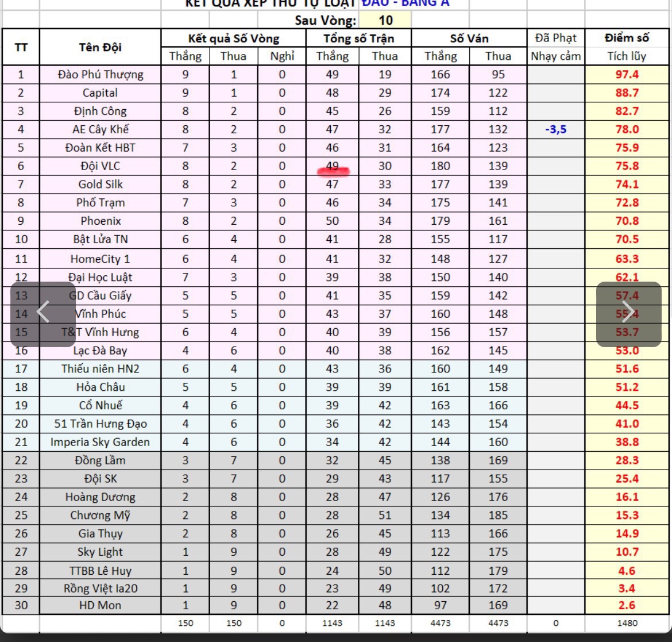Click the 'Chương Mỹ' team name

(x=101, y=516)
